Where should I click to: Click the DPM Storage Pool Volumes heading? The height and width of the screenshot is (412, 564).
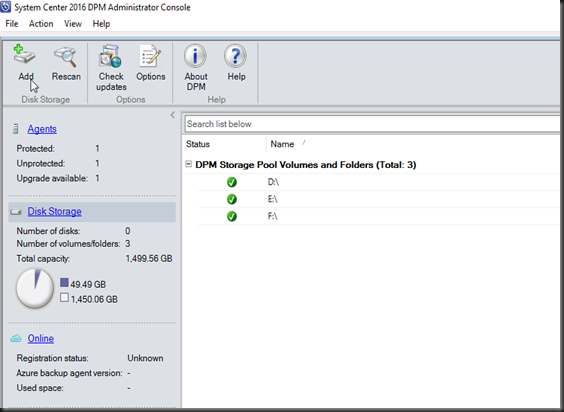pyautogui.click(x=306, y=165)
